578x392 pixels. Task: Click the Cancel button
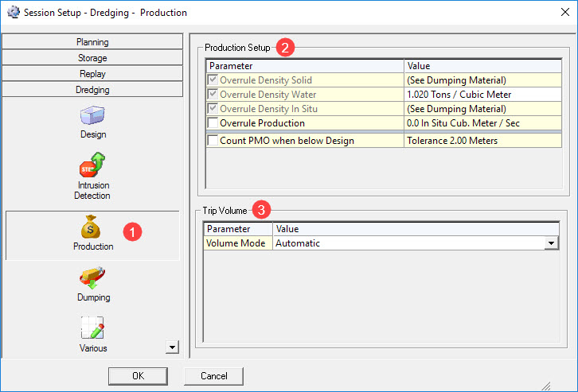[213, 375]
